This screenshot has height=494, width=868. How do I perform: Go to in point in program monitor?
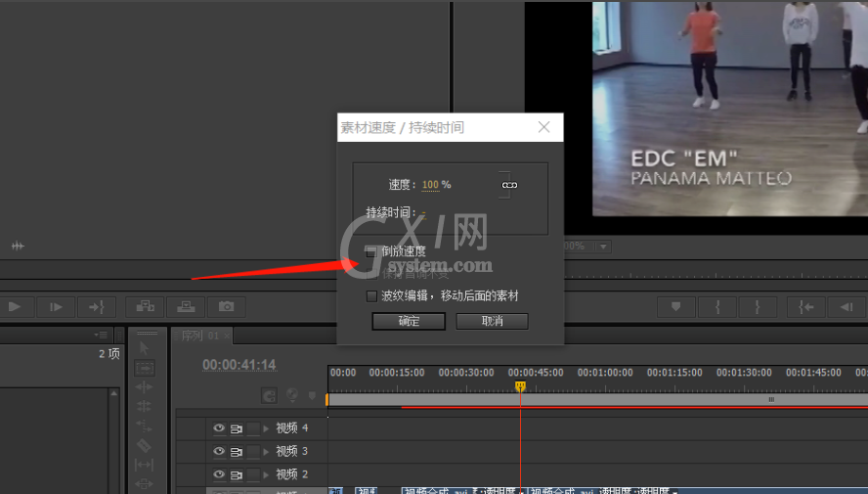806,307
